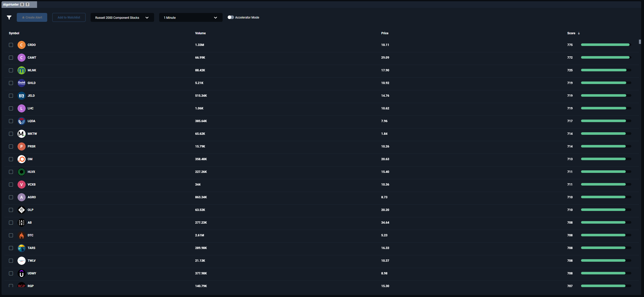Click the TARS globe stock icon
The image size is (644, 297).
pyautogui.click(x=21, y=248)
